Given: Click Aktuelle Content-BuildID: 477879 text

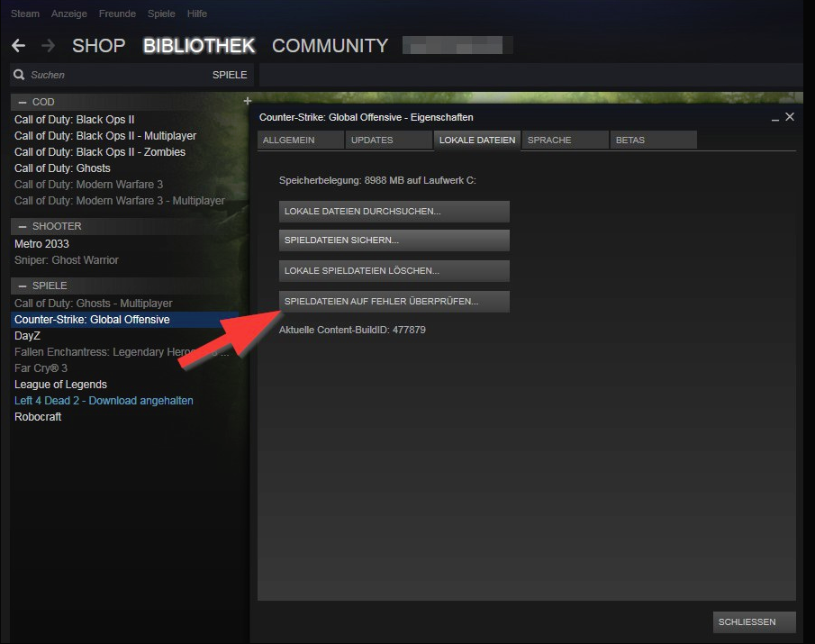Looking at the screenshot, I should point(352,330).
